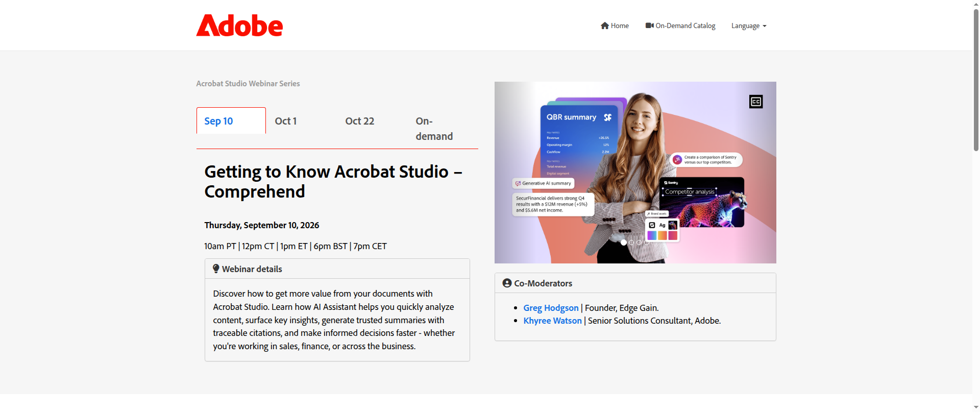980x412 pixels.
Task: Open the Language dropdown
Action: point(749,26)
